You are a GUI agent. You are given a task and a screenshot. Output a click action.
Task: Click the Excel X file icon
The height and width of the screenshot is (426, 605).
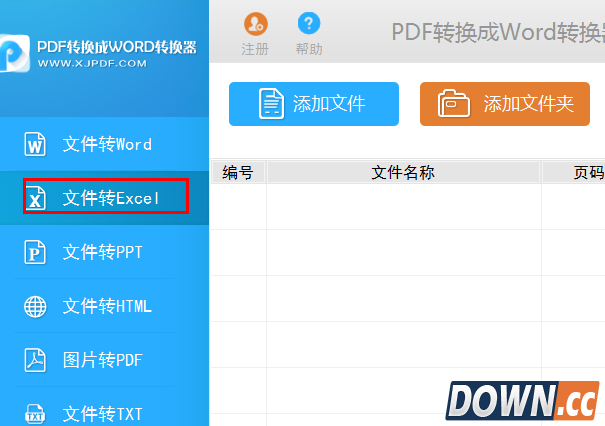point(35,198)
